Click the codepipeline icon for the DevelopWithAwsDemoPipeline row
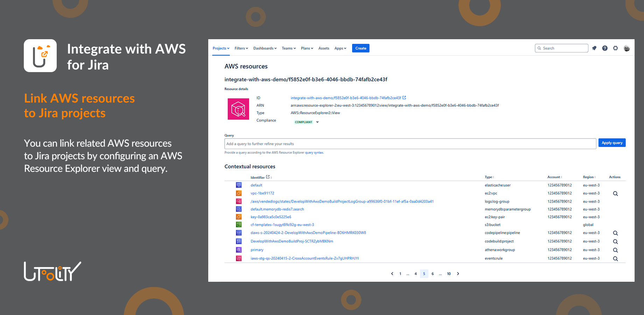644x315 pixels. pos(239,232)
